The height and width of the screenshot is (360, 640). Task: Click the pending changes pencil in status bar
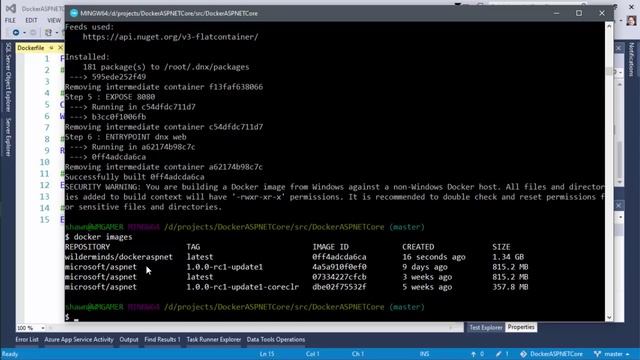tap(502, 354)
